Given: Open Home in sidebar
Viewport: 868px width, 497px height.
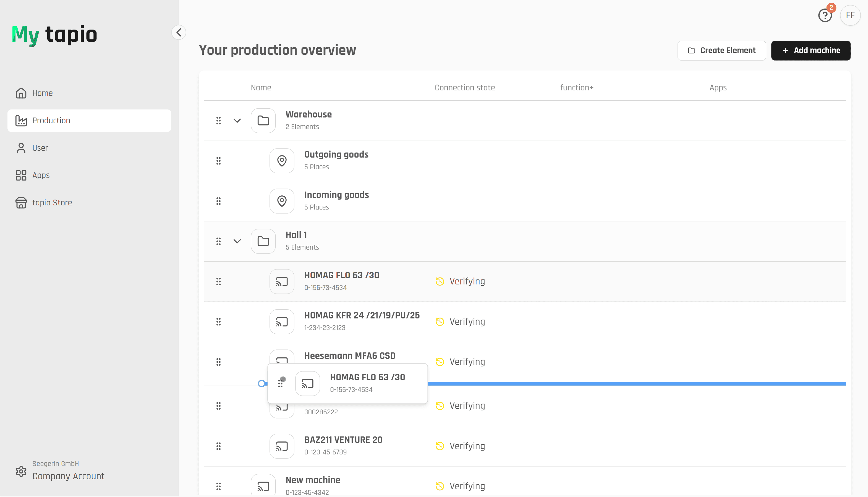Looking at the screenshot, I should pos(42,93).
